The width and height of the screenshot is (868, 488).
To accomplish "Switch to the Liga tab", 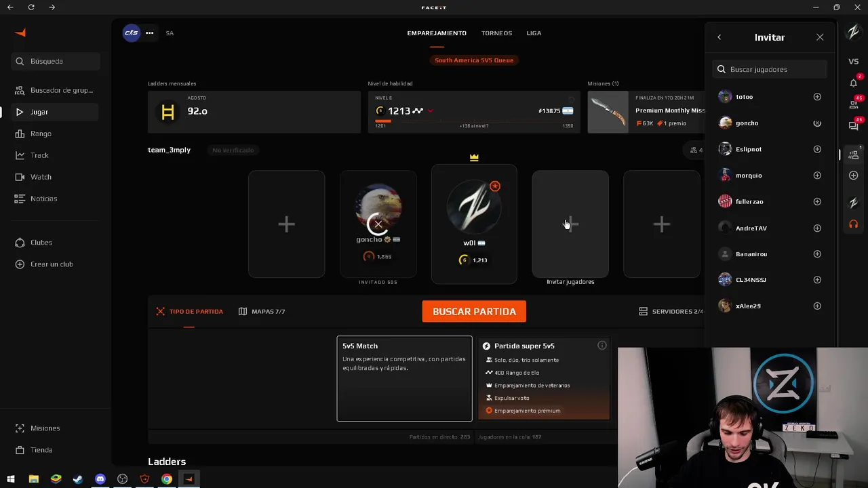I will 534,33.
